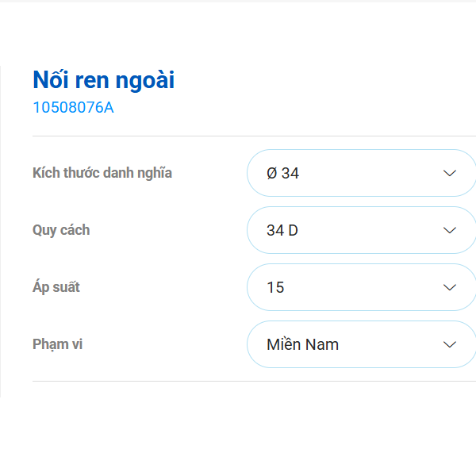This screenshot has height=476, width=476.
Task: Open the Phạm vi dropdown
Action: click(x=361, y=344)
